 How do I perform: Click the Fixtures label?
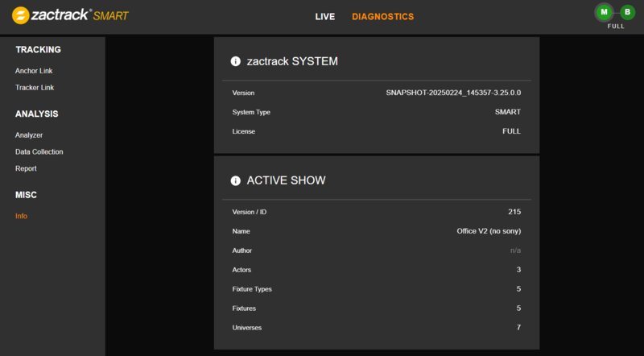pos(244,308)
